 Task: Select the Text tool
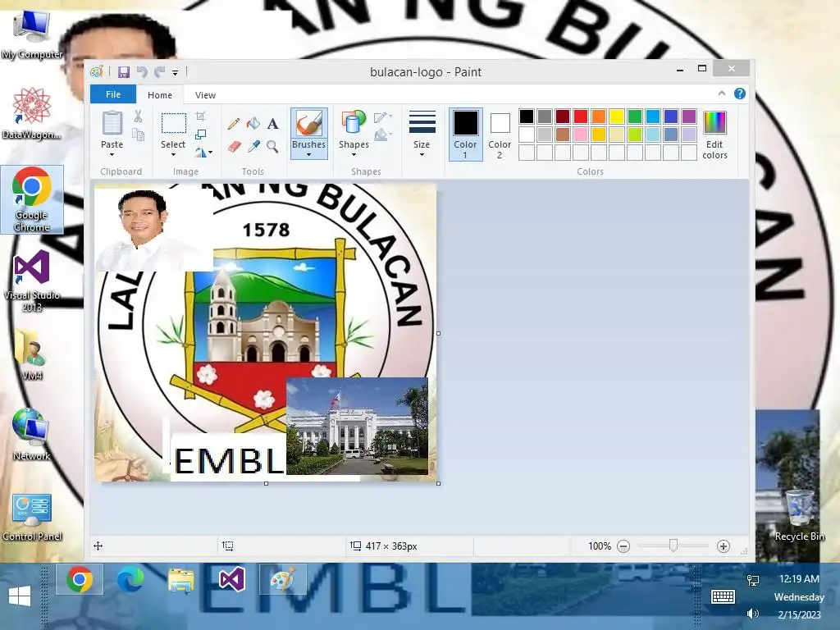coord(272,124)
